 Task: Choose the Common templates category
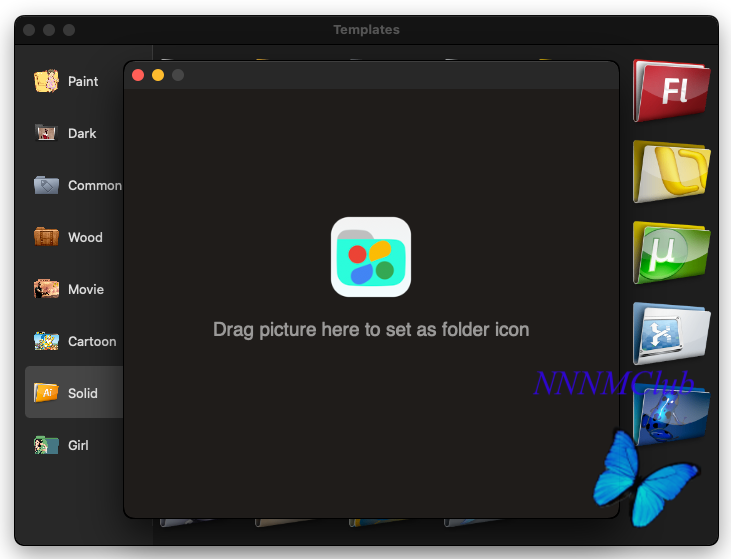click(75, 185)
